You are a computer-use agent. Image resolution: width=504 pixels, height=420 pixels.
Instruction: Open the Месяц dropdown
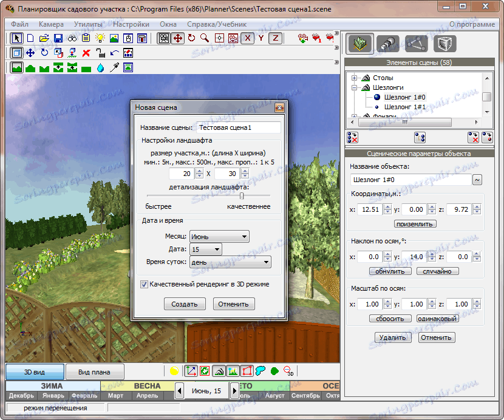220,237
